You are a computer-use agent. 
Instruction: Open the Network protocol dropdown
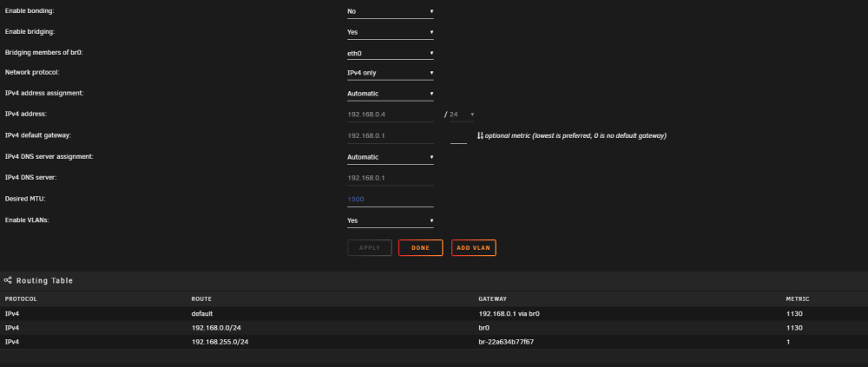coord(391,73)
